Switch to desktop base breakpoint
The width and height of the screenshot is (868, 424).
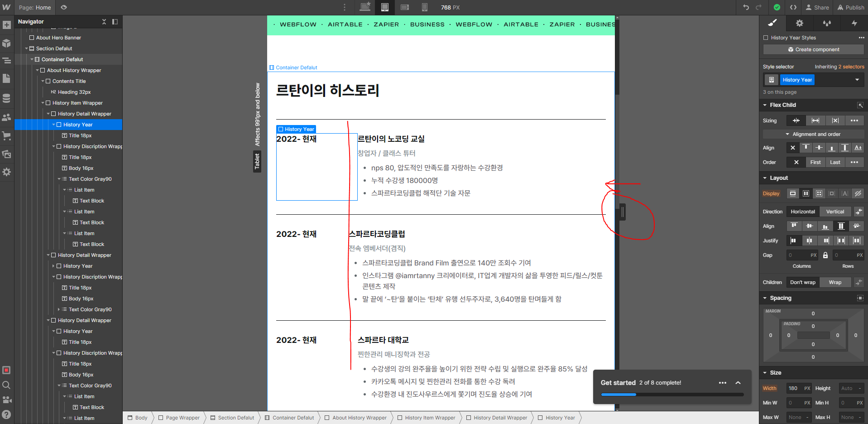click(x=365, y=7)
